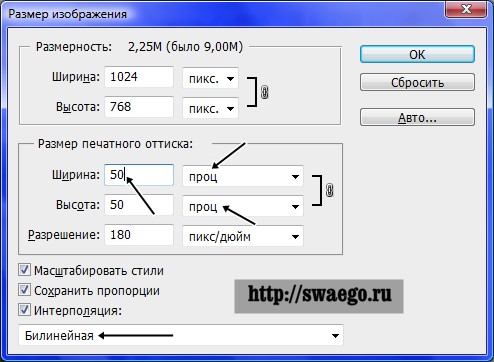Viewport: 494px width, 362px height.
Task: Open the print height проц units dropdown
Action: [x=243, y=206]
